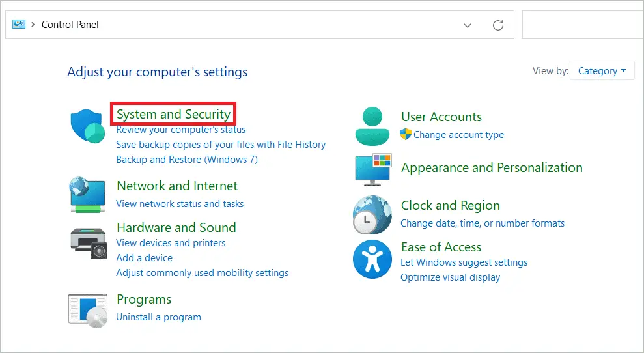Click the shield icon beside Change account type

[x=406, y=134]
